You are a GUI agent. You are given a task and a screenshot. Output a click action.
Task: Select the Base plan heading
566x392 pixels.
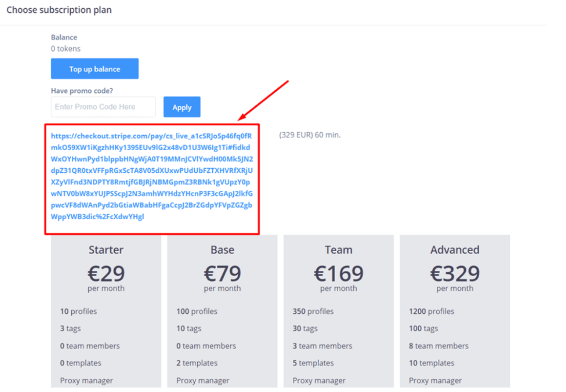coord(222,250)
